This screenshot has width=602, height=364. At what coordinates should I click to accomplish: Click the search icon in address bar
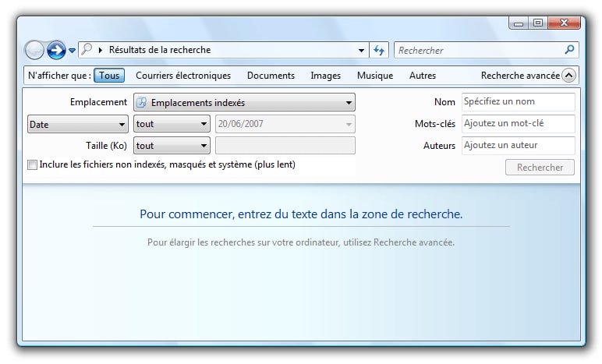(87, 50)
